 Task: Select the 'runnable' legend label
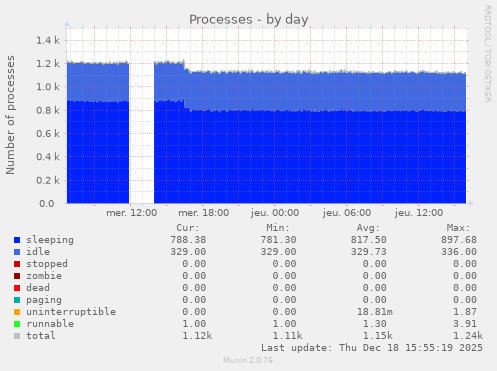point(50,324)
